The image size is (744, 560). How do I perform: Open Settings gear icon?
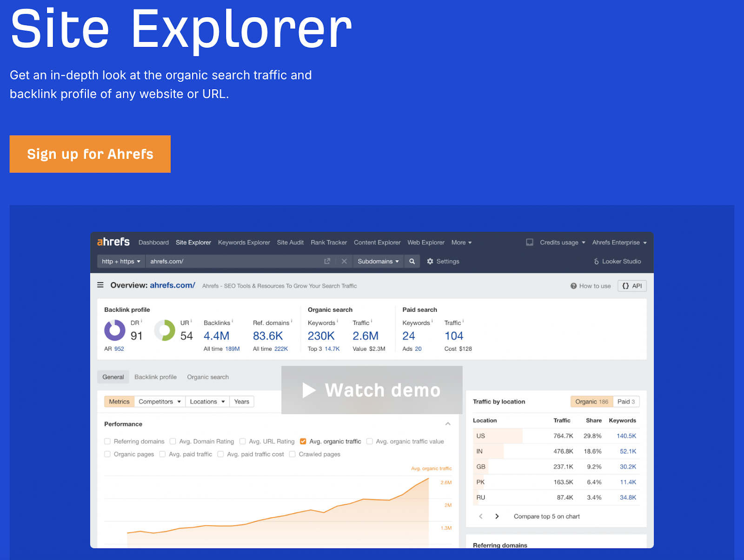coord(430,262)
